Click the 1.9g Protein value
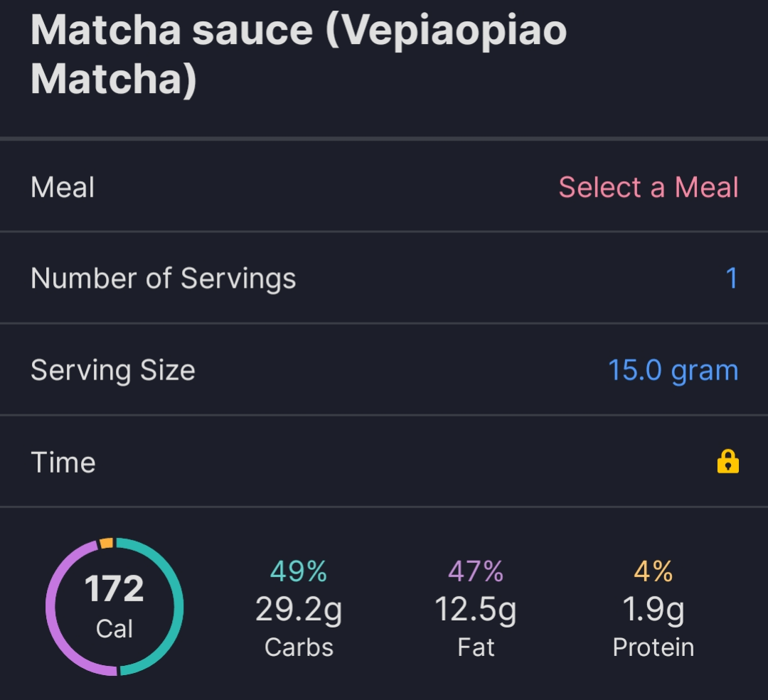The width and height of the screenshot is (768, 700). point(653,610)
